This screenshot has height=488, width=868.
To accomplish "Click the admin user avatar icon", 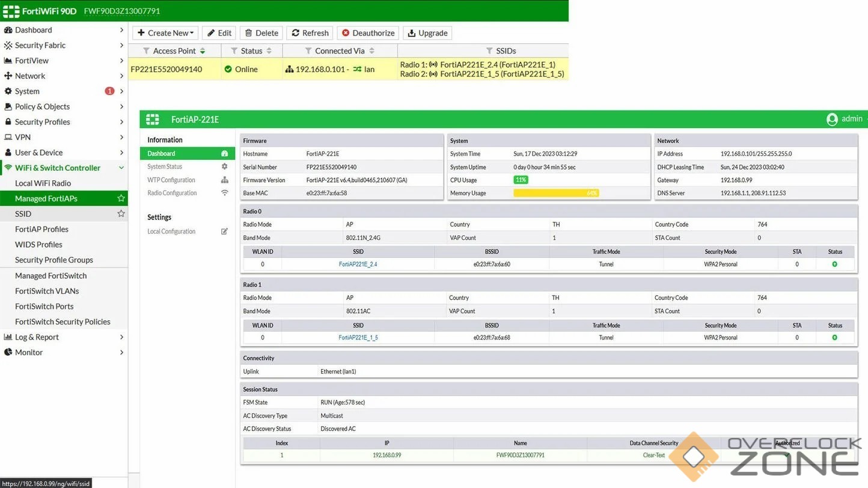I will click(832, 119).
